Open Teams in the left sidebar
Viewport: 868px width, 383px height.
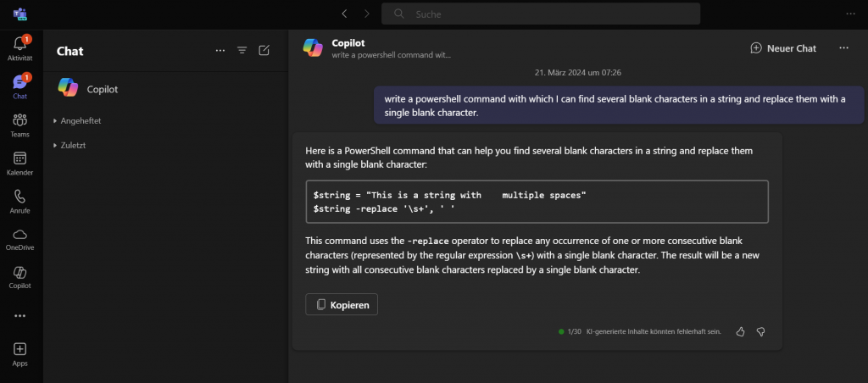[19, 125]
